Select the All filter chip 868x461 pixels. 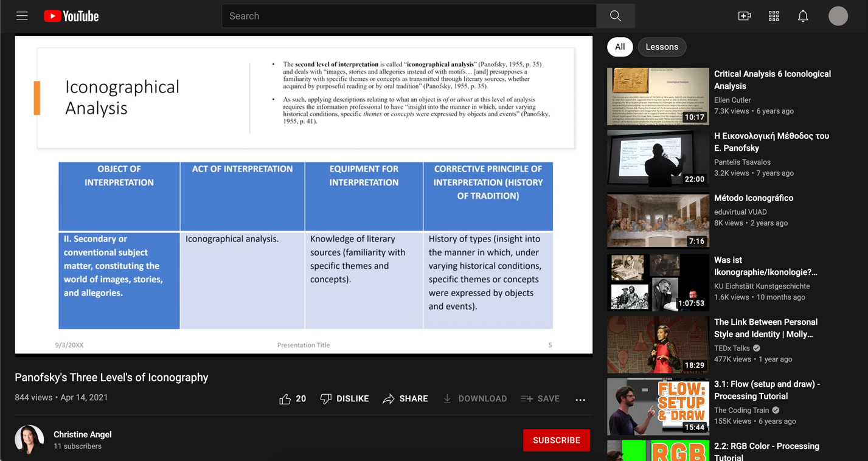click(x=620, y=47)
